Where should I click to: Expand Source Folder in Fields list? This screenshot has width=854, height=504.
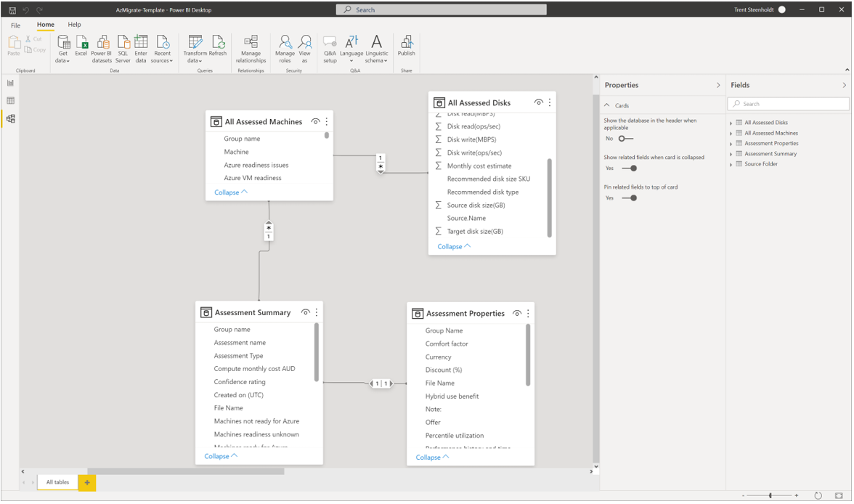pos(731,165)
